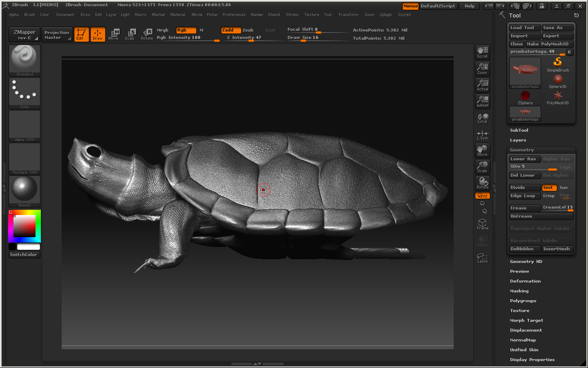This screenshot has width=588, height=368.
Task: Expand the Deformation section
Action: pyautogui.click(x=525, y=281)
